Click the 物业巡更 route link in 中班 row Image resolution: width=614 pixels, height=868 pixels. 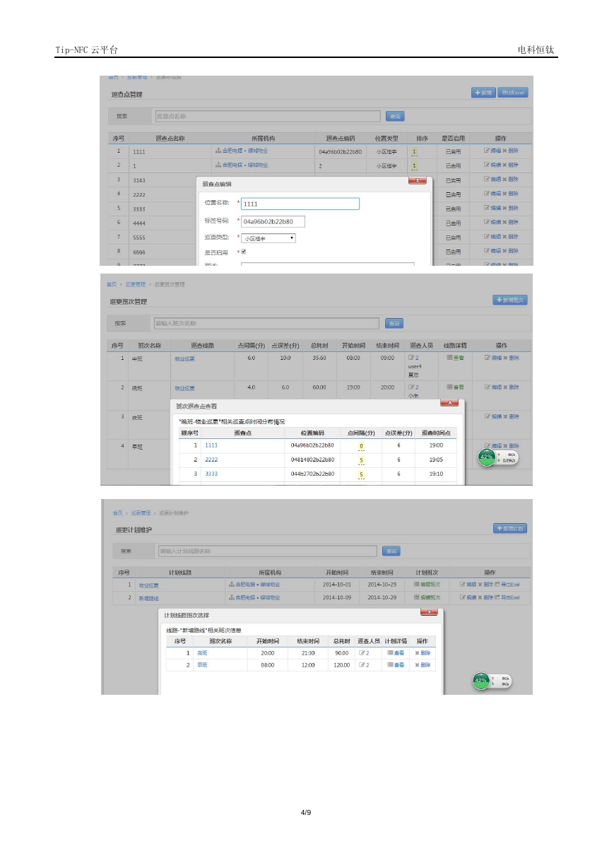[184, 358]
